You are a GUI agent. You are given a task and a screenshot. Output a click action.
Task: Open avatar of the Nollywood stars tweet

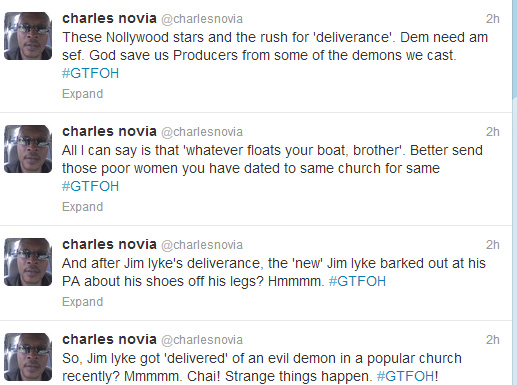click(x=28, y=36)
